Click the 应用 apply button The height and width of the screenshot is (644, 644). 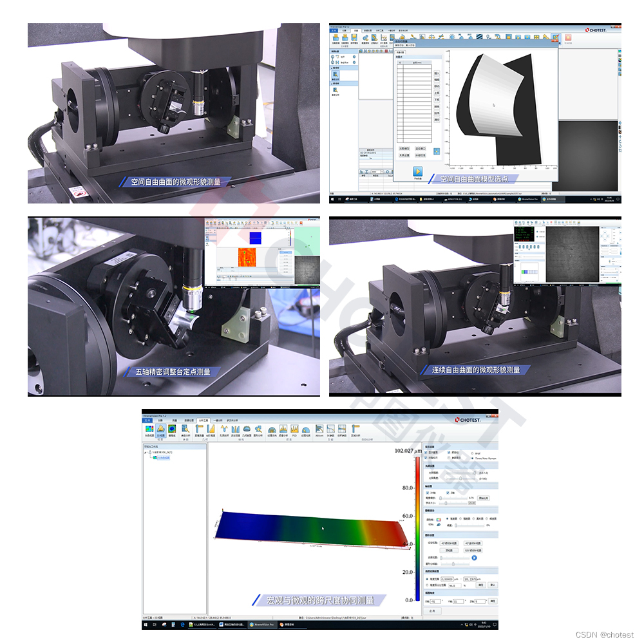tap(433, 611)
